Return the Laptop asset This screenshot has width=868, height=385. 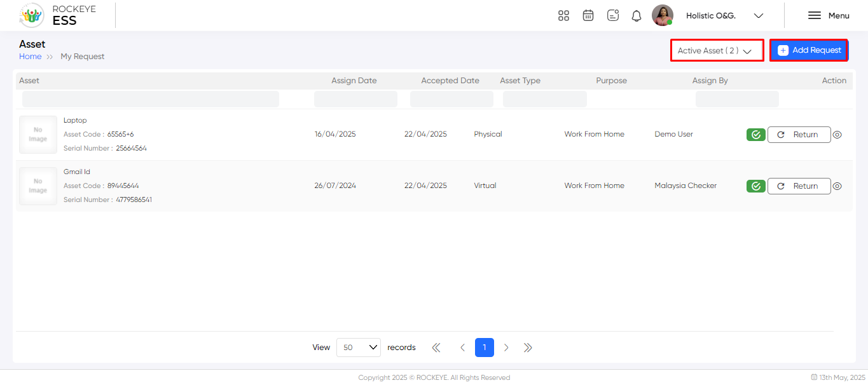click(x=799, y=135)
